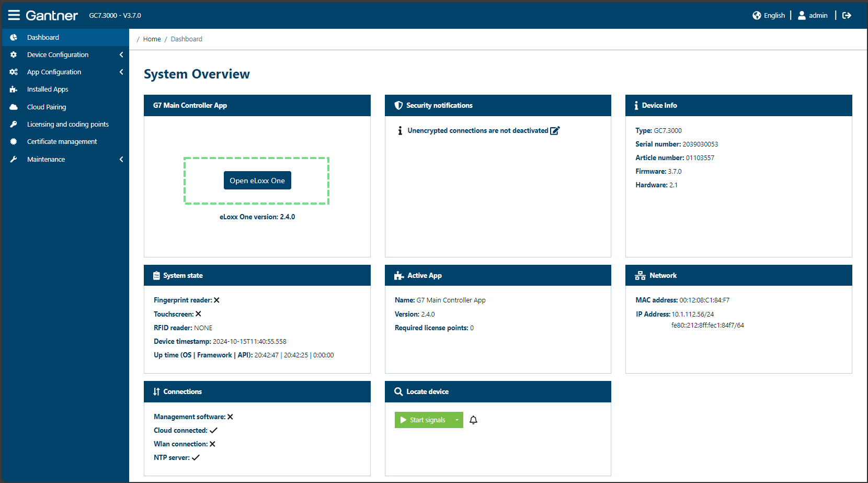
Task: Click the info icon in Device Info header
Action: coord(636,105)
